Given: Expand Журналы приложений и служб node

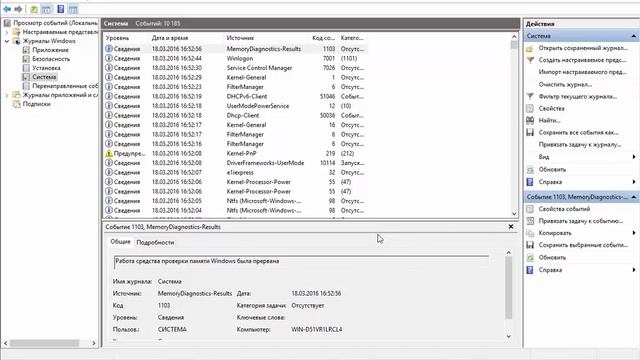Looking at the screenshot, I should (7, 95).
